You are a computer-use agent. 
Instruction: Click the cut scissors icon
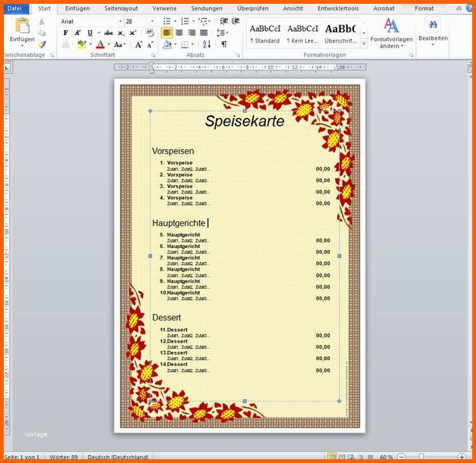click(x=42, y=22)
